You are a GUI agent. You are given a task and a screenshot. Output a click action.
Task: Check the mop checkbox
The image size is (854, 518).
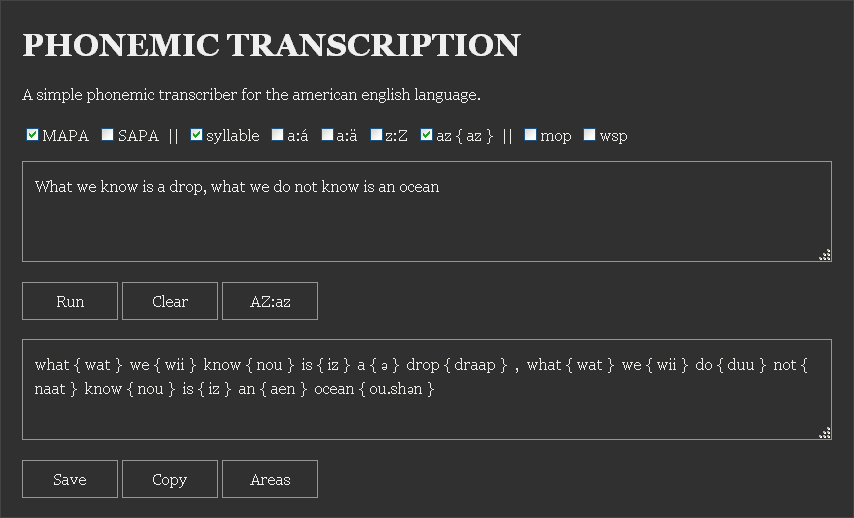[531, 135]
